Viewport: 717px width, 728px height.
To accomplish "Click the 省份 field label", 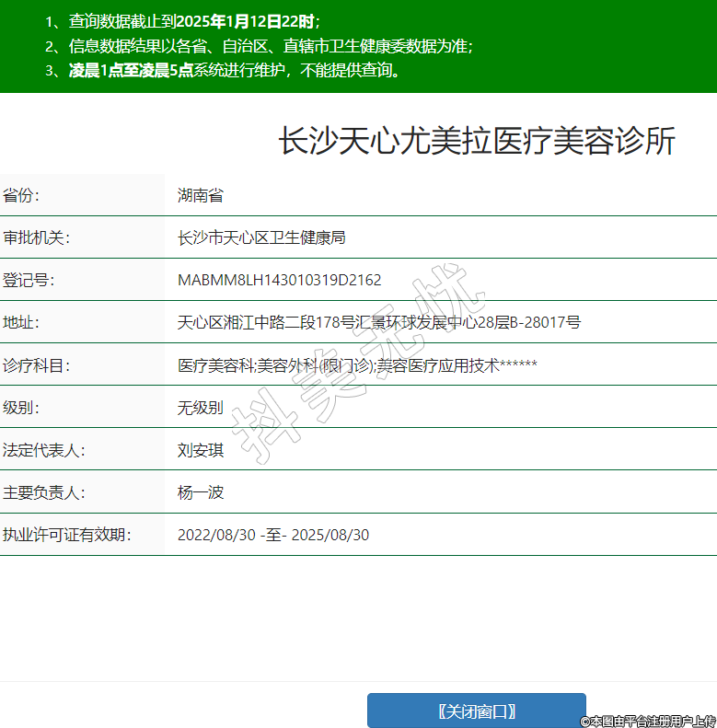I will point(22,195).
